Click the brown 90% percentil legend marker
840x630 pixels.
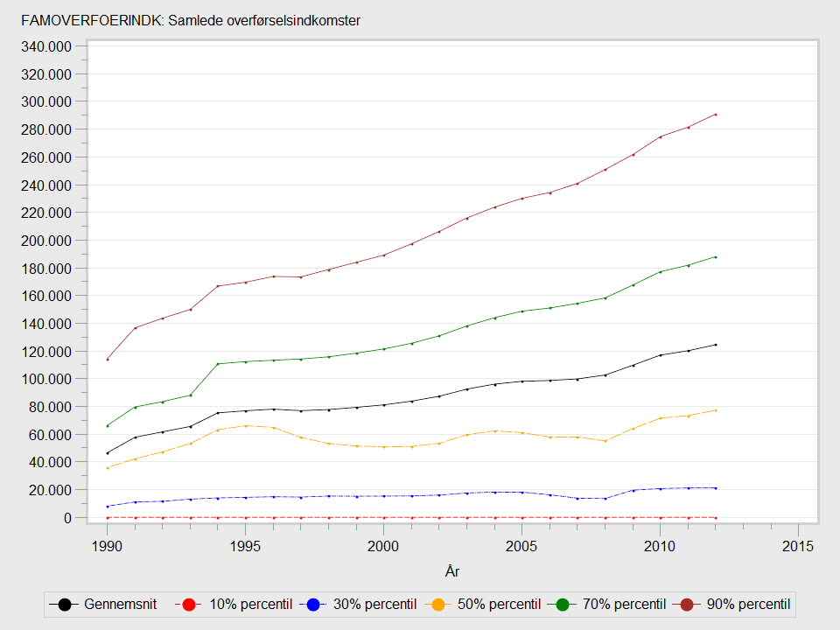pyautogui.click(x=688, y=605)
